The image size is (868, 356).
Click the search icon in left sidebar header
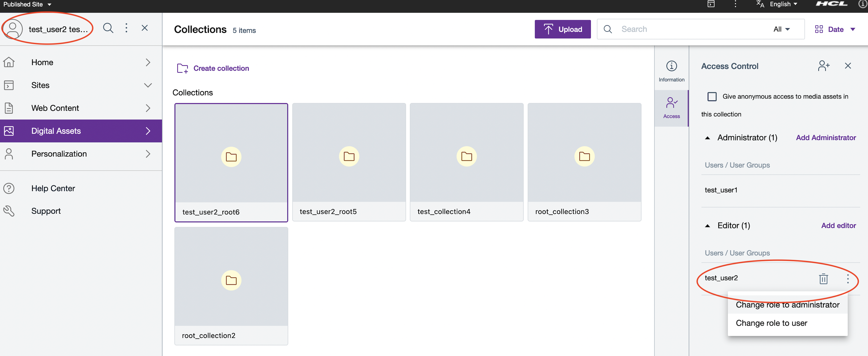point(108,28)
